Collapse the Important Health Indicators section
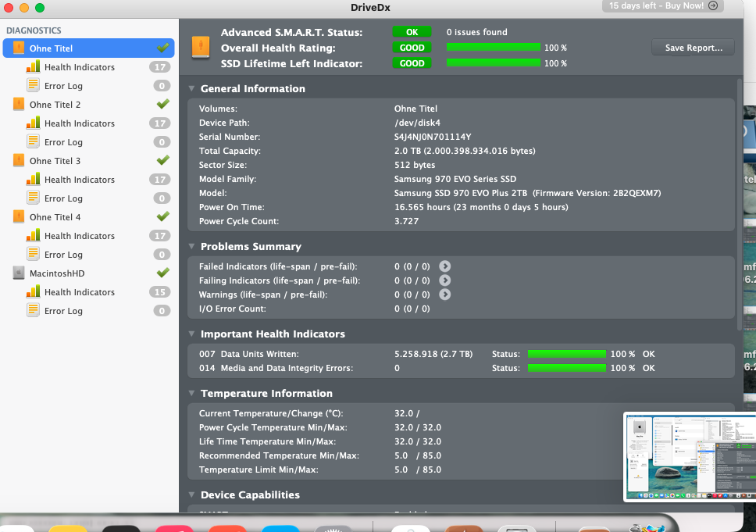This screenshot has width=756, height=532. tap(192, 334)
